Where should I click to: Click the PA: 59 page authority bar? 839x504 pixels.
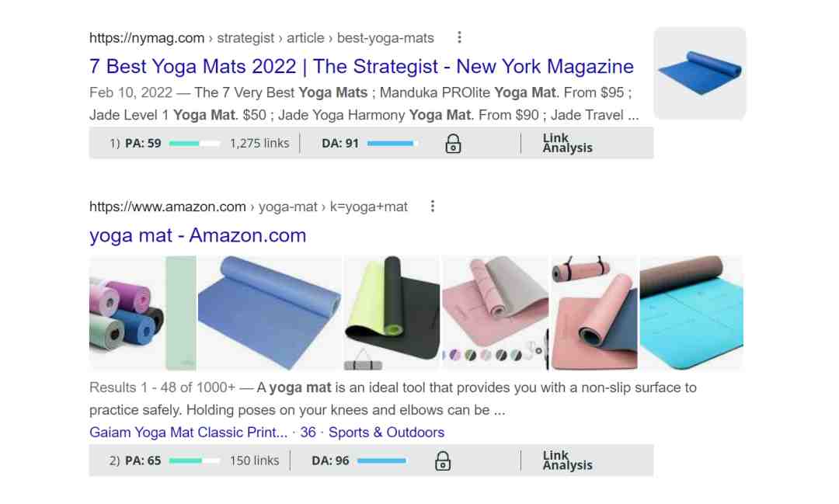pos(194,144)
